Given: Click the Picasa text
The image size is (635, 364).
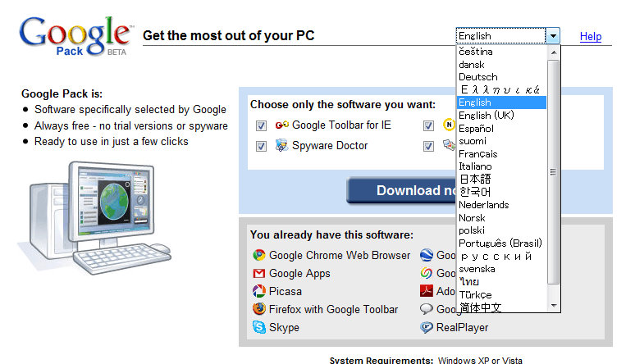Looking at the screenshot, I should pyautogui.click(x=286, y=292).
